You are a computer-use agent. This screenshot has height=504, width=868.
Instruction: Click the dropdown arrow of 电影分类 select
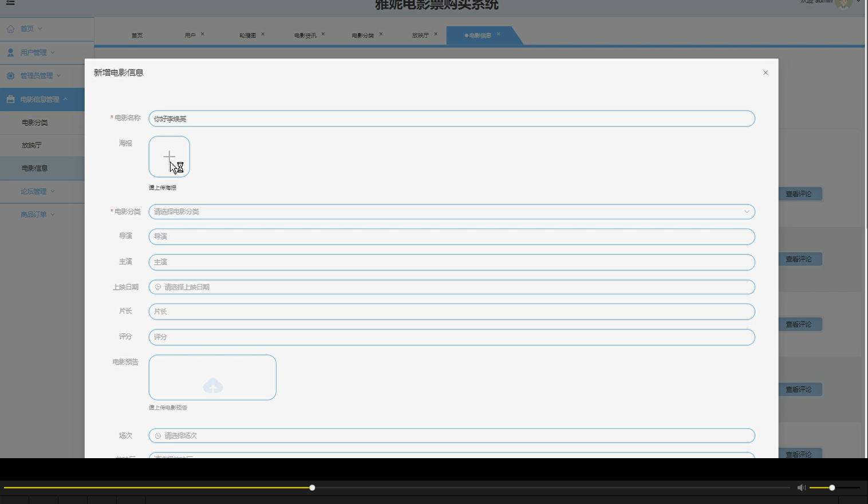coord(747,212)
